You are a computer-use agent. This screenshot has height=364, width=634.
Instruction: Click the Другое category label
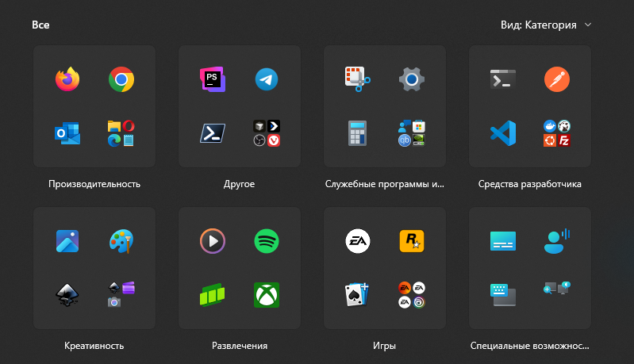pos(240,184)
